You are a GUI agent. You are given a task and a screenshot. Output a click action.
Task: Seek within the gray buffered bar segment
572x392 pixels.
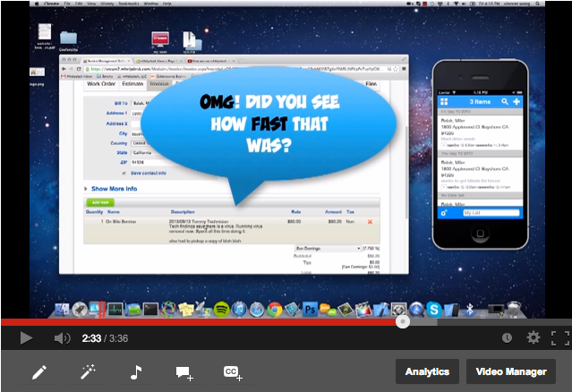423,322
